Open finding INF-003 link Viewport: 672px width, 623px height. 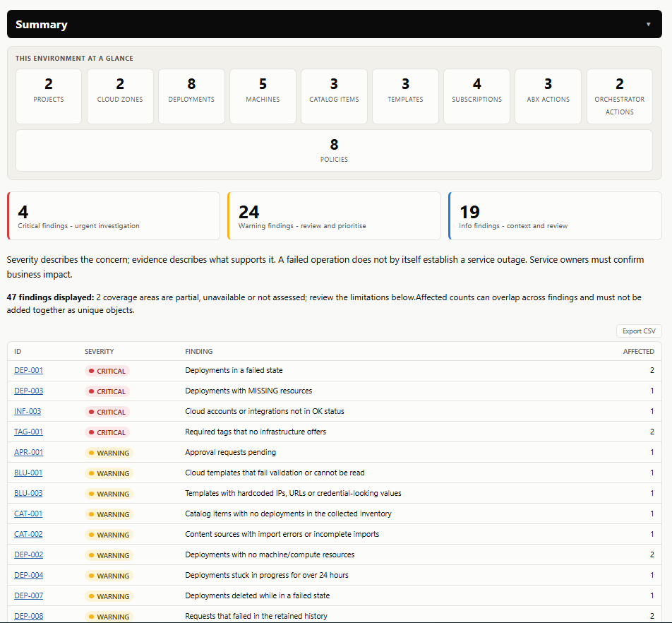pos(28,411)
